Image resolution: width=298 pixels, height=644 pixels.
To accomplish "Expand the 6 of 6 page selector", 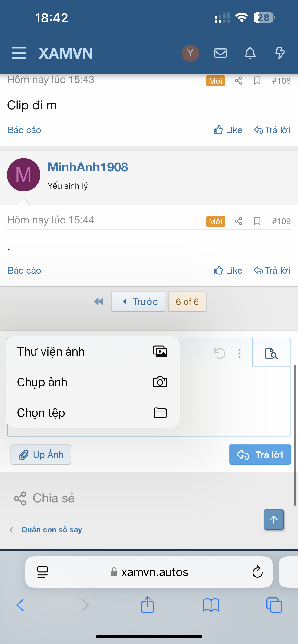I will click(187, 302).
